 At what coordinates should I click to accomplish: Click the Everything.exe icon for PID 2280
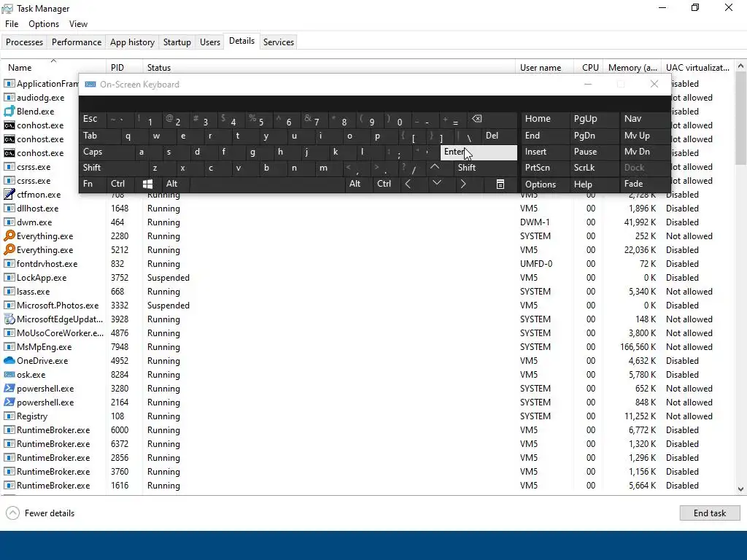click(x=9, y=236)
